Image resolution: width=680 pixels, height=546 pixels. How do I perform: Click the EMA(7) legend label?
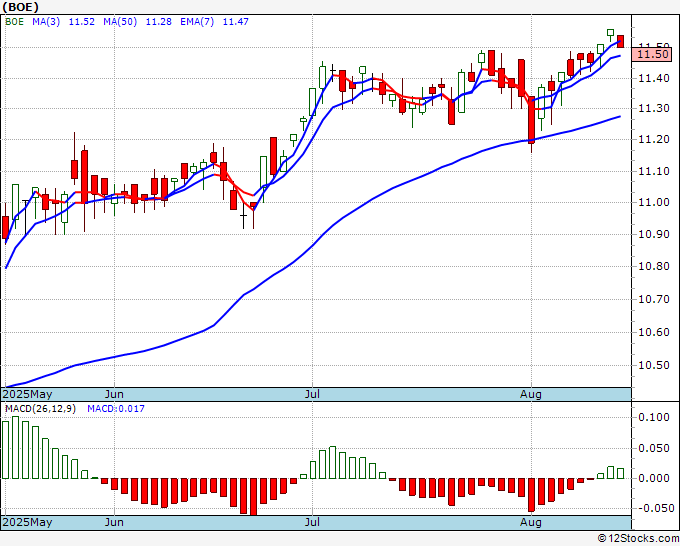click(x=197, y=22)
